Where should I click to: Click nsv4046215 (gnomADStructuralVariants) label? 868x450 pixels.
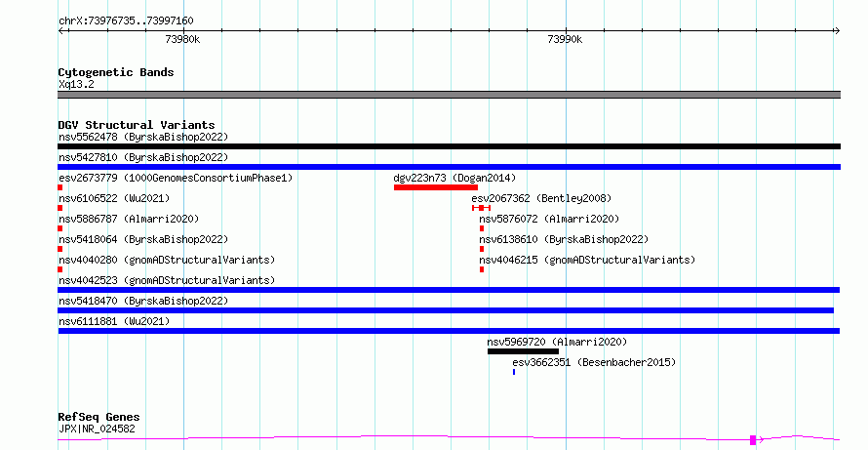coord(587,260)
